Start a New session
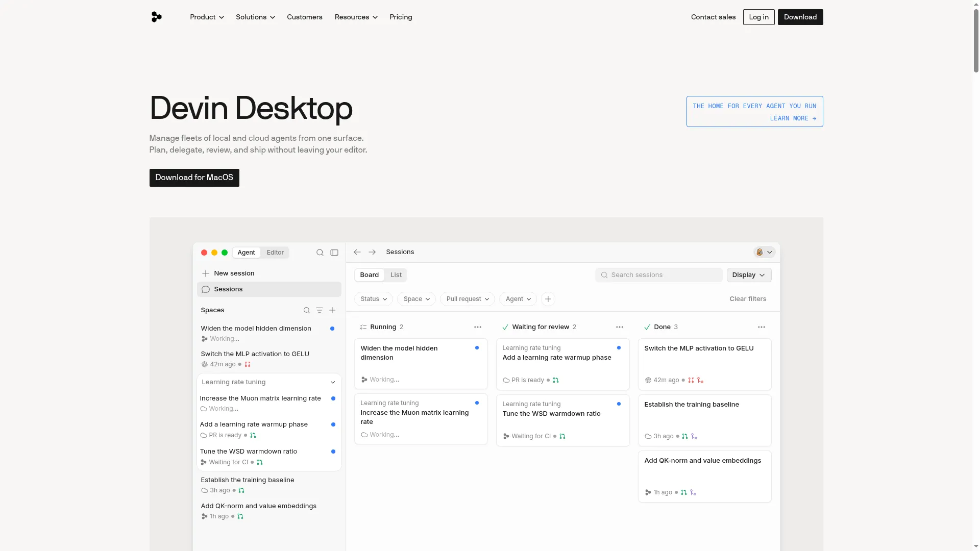 pos(269,273)
